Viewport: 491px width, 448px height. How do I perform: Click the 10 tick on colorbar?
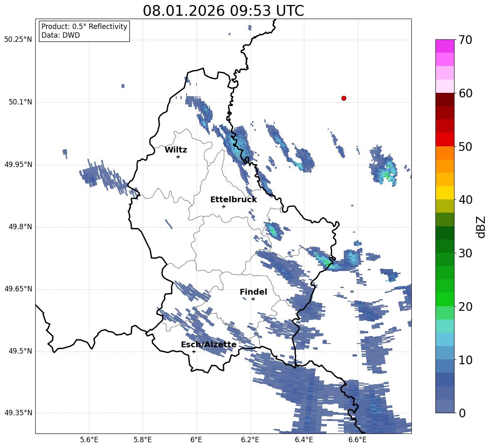coord(465,360)
